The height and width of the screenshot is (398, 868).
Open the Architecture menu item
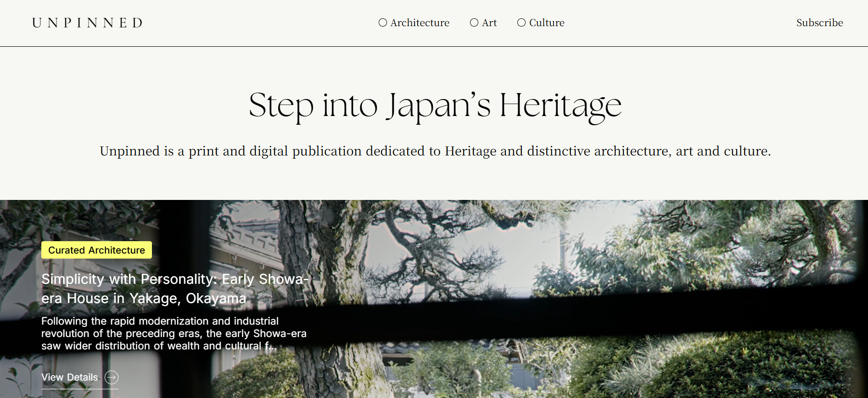pos(420,23)
